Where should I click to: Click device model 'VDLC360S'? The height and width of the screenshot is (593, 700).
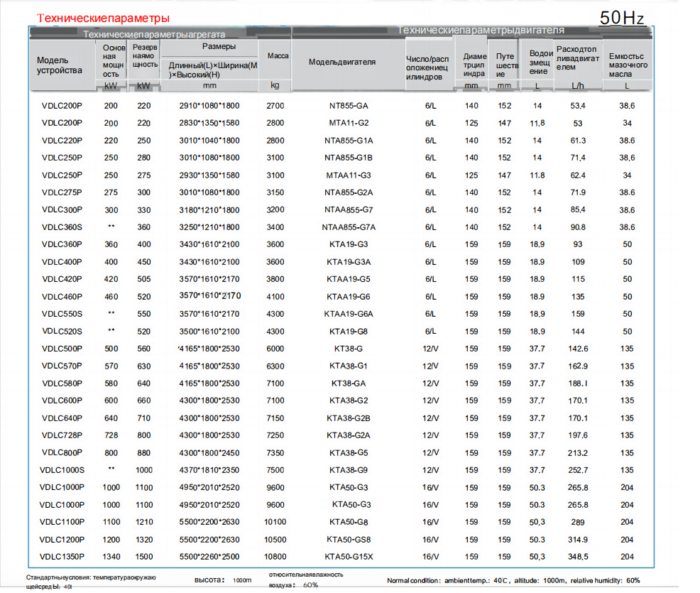62,227
